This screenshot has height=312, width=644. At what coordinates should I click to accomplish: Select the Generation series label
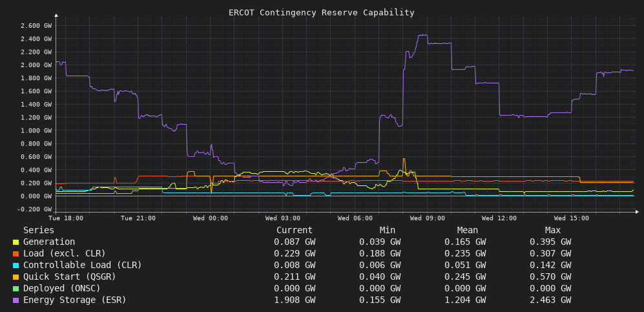click(49, 242)
